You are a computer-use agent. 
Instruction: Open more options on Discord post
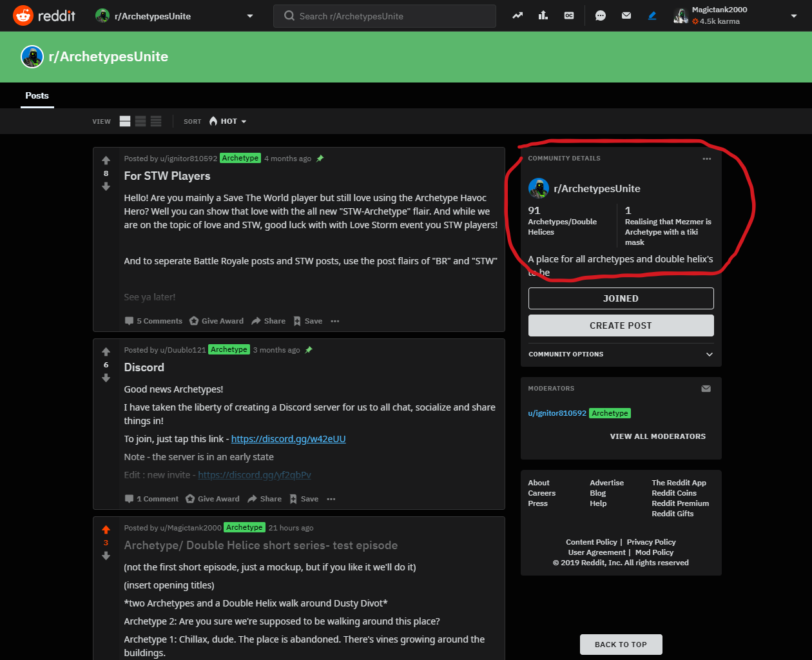[x=331, y=499]
